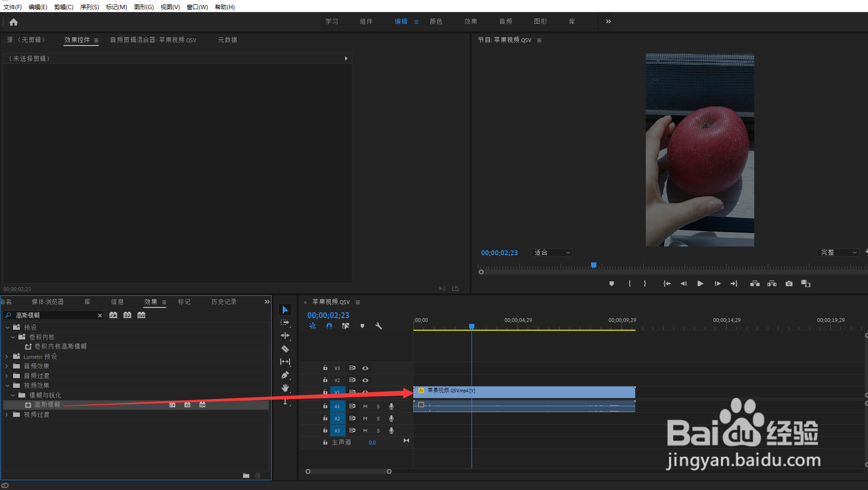Select the Ripple Edit tool
868x490 pixels.
coord(285,336)
